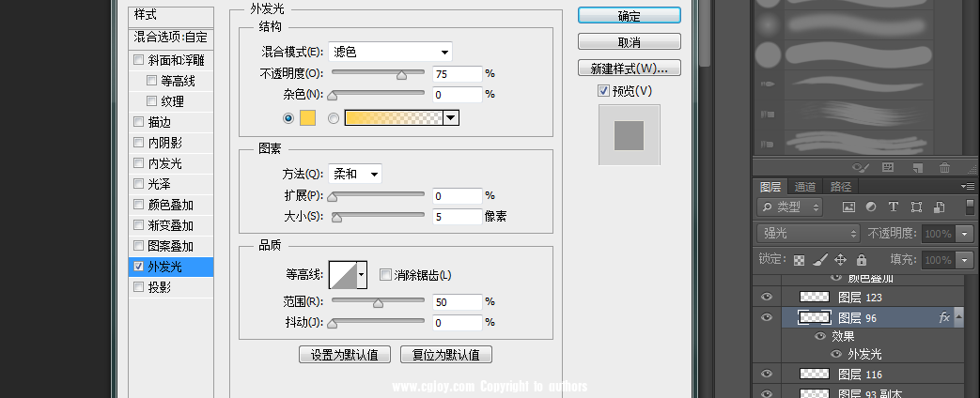Delete brush using the trash icon
This screenshot has height=398, width=980.
pyautogui.click(x=944, y=168)
